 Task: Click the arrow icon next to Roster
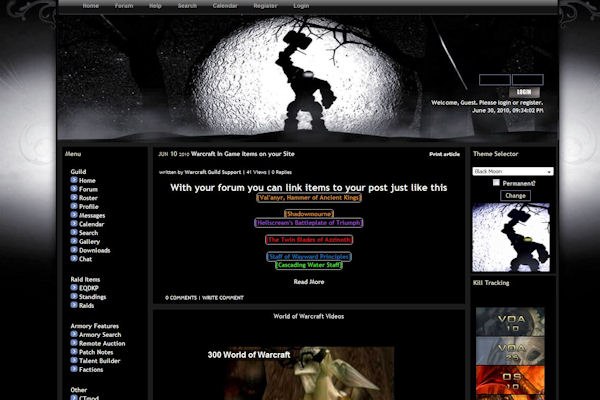point(74,198)
